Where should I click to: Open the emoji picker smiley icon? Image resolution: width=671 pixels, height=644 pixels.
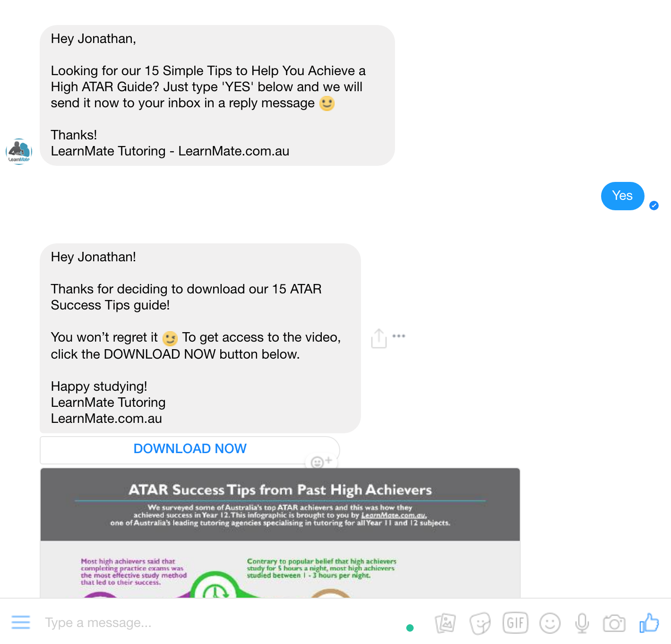(x=550, y=623)
